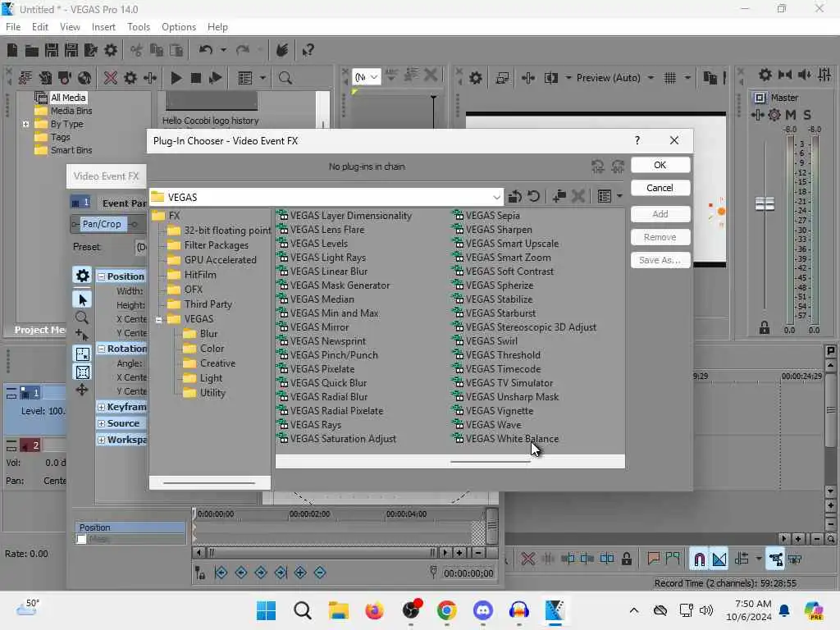Open the View menu

[x=70, y=27]
